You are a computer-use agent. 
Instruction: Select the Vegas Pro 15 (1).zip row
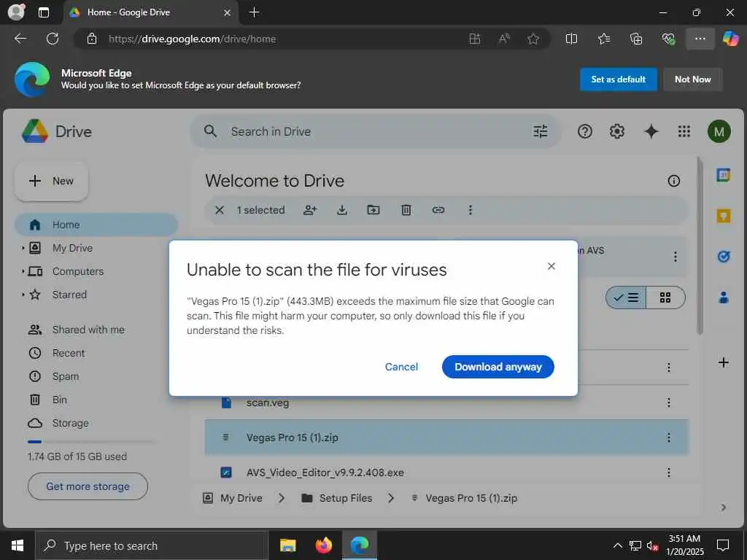click(x=446, y=437)
